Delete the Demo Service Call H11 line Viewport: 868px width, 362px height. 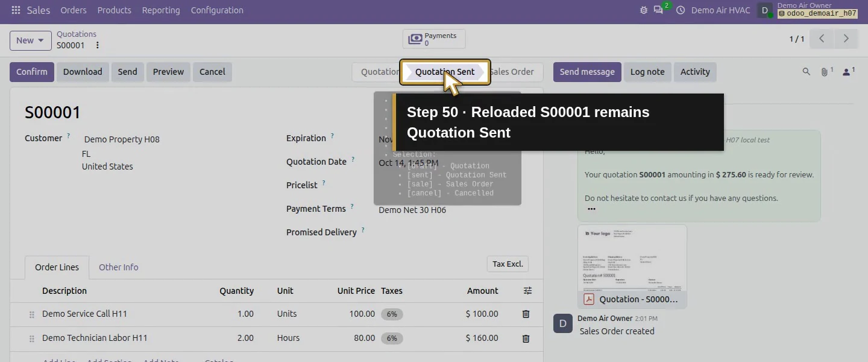tap(526, 314)
